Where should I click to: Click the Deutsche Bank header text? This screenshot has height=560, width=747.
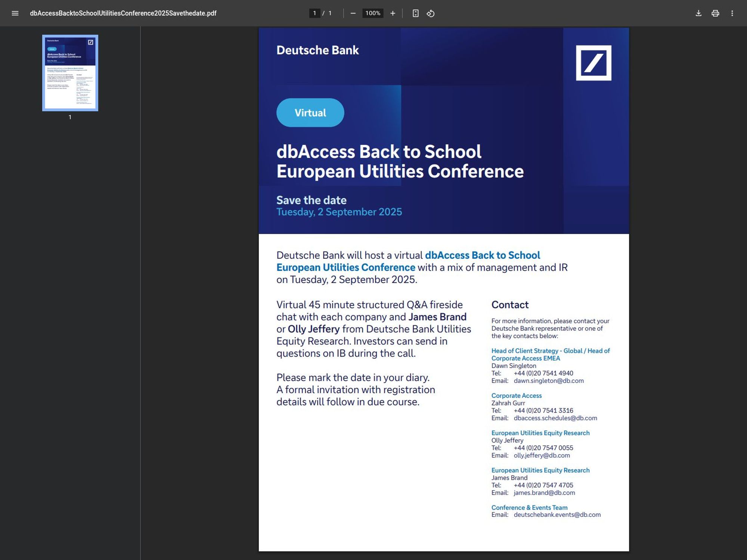click(x=317, y=50)
